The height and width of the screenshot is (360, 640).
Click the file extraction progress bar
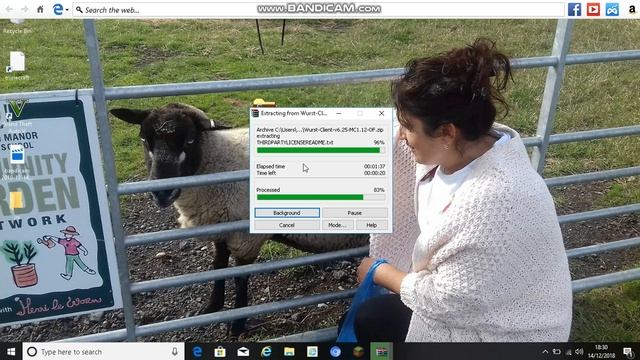[x=320, y=150]
